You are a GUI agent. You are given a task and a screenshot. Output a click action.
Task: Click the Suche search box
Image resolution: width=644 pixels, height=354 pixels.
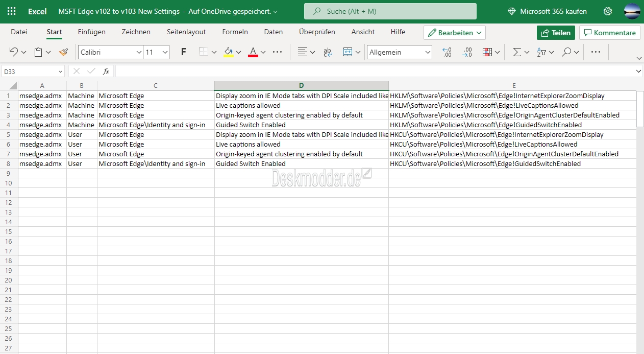click(x=390, y=11)
